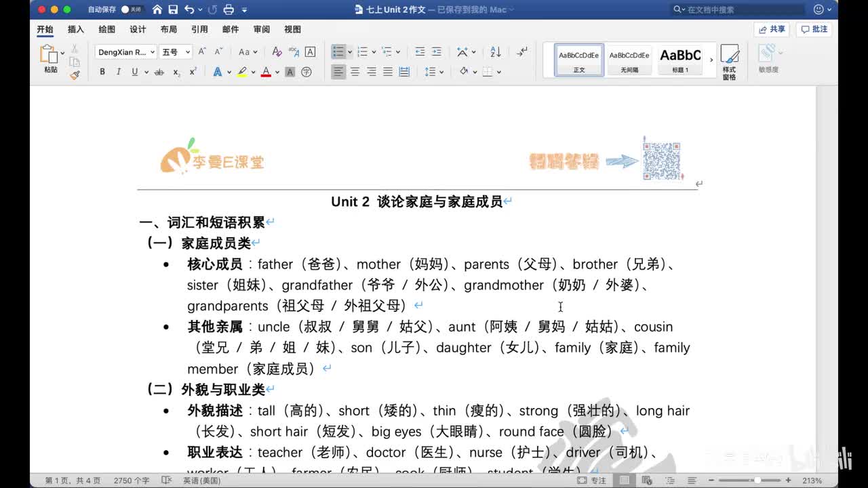Screen dimensions: 868x488
Task: Toggle bold formatting
Action: point(102,72)
